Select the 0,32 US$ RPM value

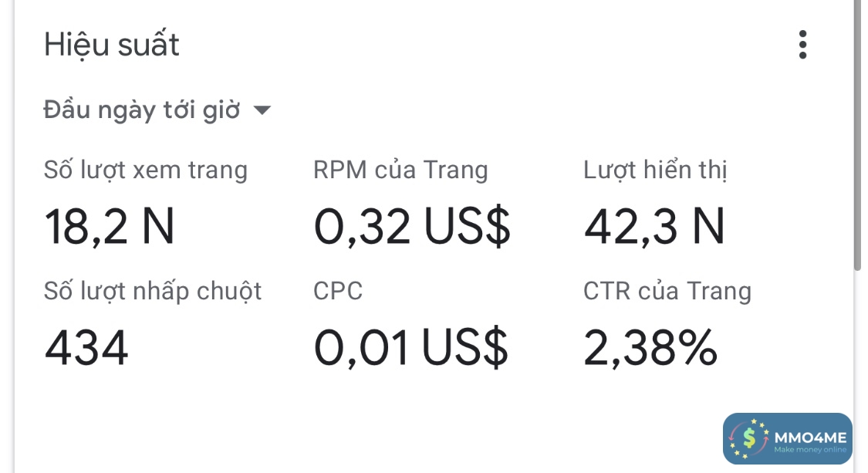pos(412,227)
